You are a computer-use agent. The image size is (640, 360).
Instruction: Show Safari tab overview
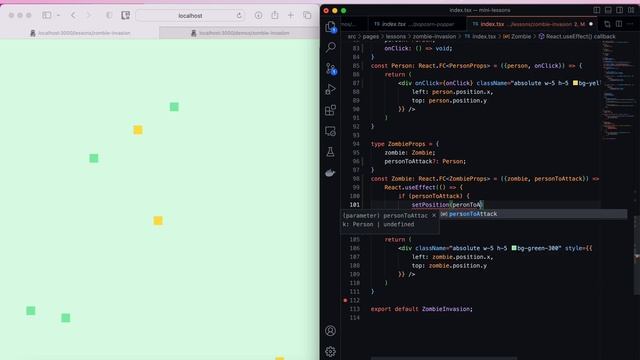click(307, 16)
